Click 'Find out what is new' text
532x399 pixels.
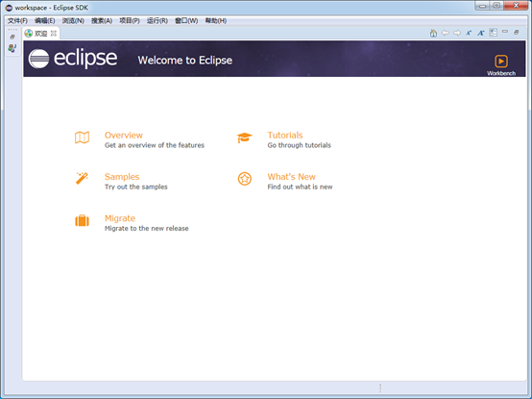pyautogui.click(x=300, y=187)
